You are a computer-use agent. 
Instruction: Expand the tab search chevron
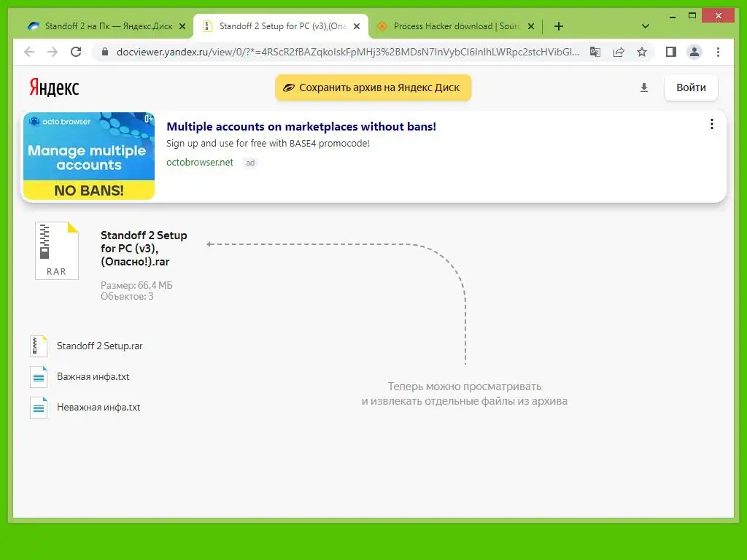point(646,26)
